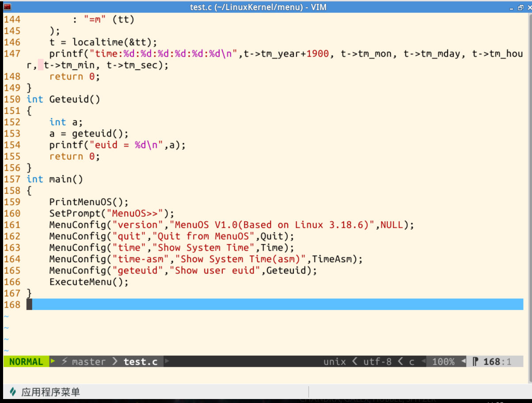532x403 pixels.
Task: Click the line-number symbol before 168:1
Action: pos(476,362)
